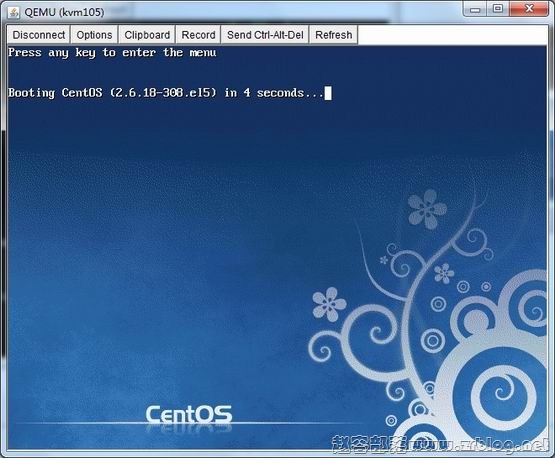555x458 pixels.
Task: Open the Options dialog
Action: [x=94, y=35]
